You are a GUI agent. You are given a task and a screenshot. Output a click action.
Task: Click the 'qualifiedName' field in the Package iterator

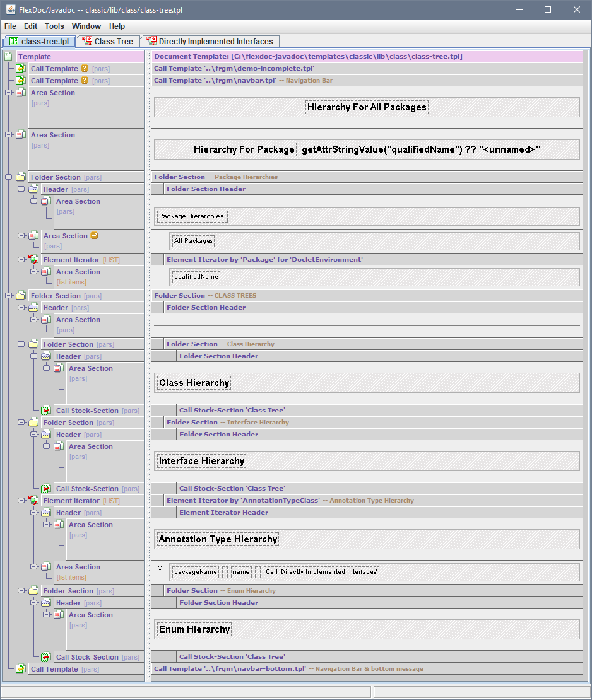coord(196,277)
